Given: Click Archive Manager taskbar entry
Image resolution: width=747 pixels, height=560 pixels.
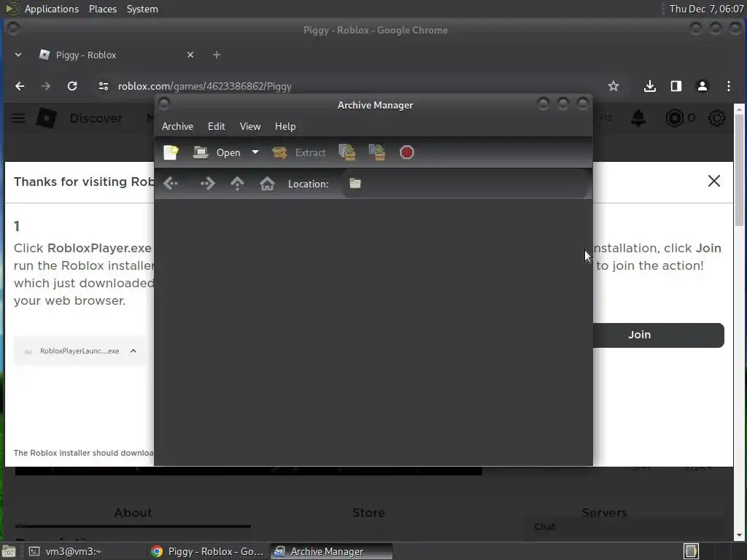Looking at the screenshot, I should point(331,551).
